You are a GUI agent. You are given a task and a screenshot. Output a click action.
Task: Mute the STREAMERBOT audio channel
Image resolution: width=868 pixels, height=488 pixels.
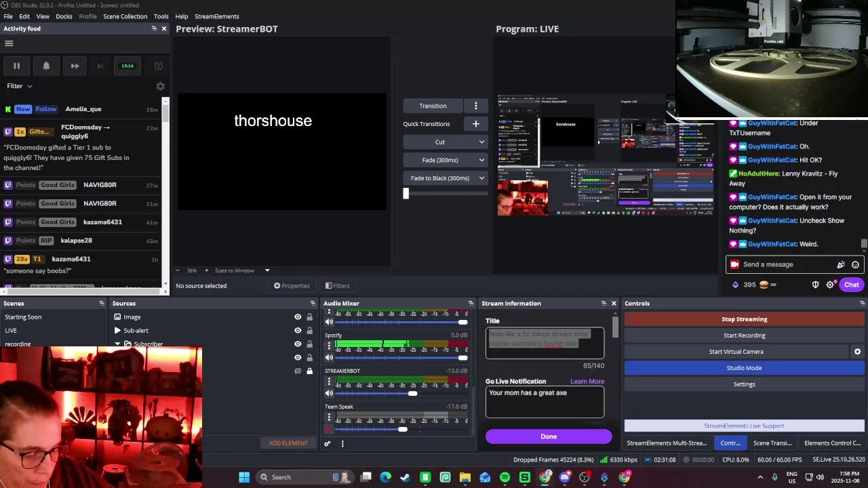tap(329, 393)
